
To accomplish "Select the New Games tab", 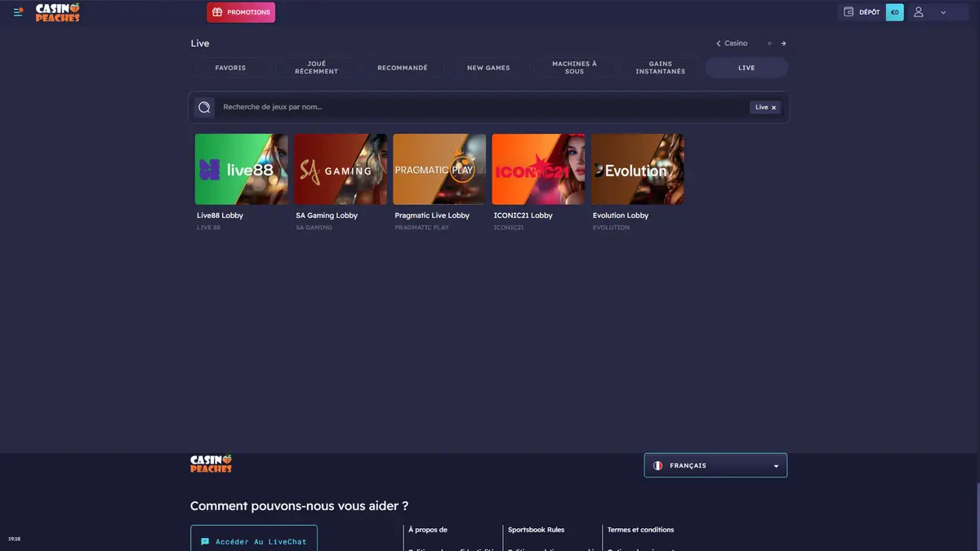I will pos(488,68).
